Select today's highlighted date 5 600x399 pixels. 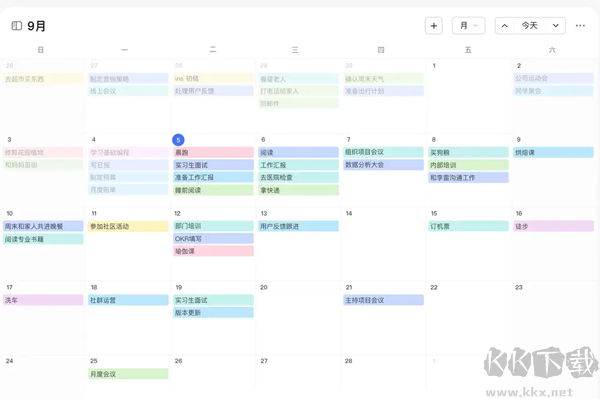(x=178, y=140)
